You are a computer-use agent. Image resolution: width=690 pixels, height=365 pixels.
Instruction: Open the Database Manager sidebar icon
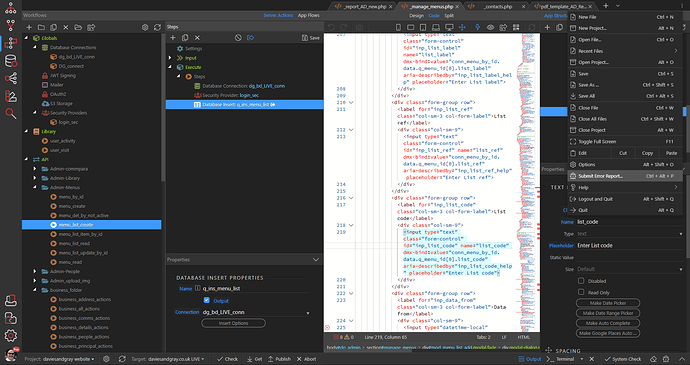point(11,60)
